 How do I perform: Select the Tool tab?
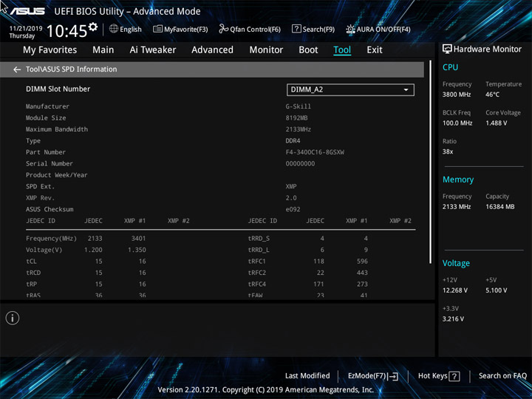342,50
